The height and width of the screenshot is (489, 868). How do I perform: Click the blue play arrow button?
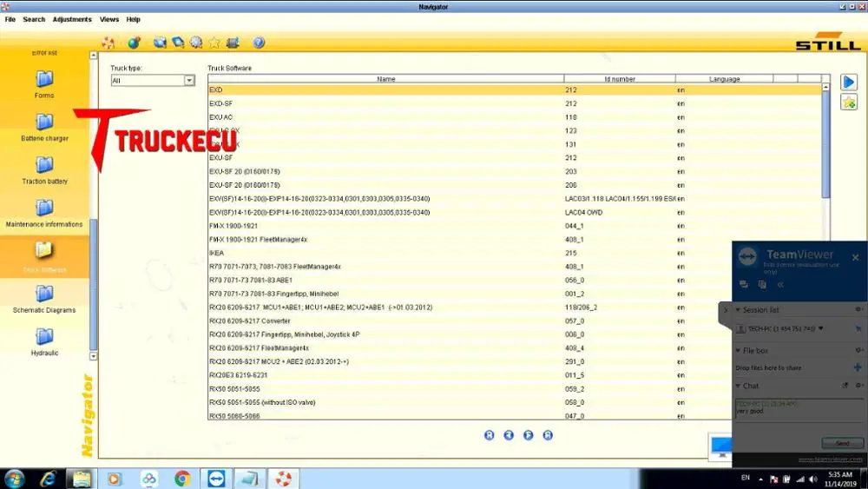(849, 82)
